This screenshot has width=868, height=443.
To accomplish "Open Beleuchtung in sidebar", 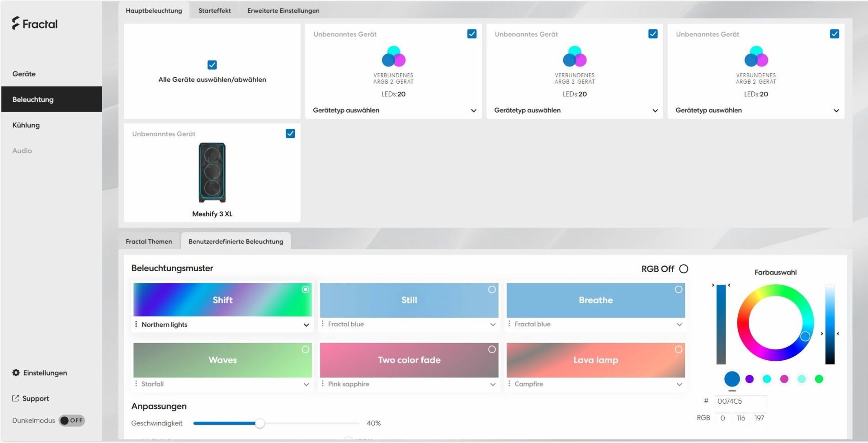I will [x=52, y=99].
